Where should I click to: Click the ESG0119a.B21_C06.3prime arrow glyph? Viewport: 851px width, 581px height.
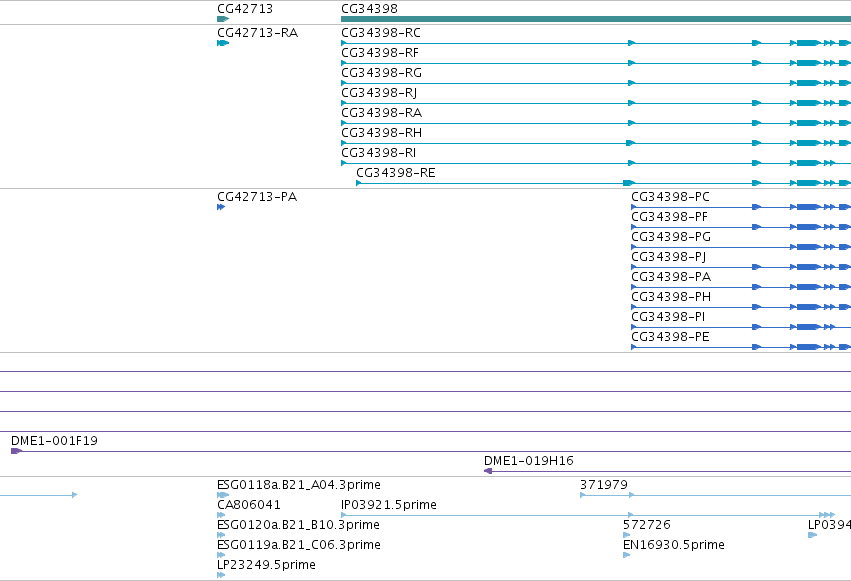(x=221, y=555)
